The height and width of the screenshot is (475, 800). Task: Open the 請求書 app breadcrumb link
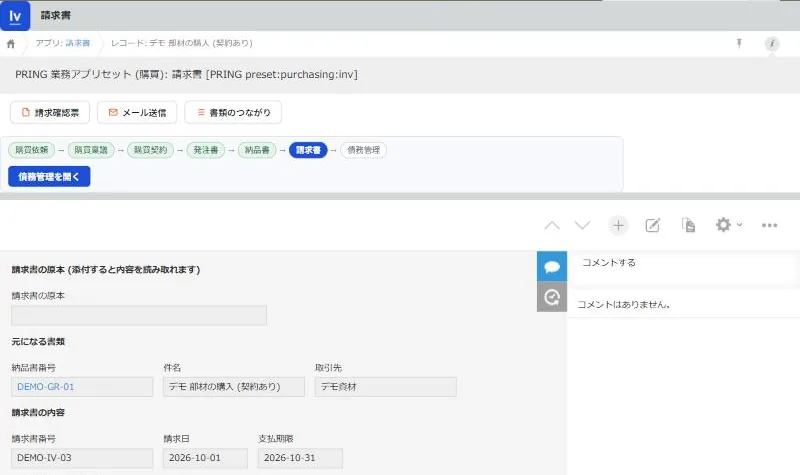tap(78, 43)
